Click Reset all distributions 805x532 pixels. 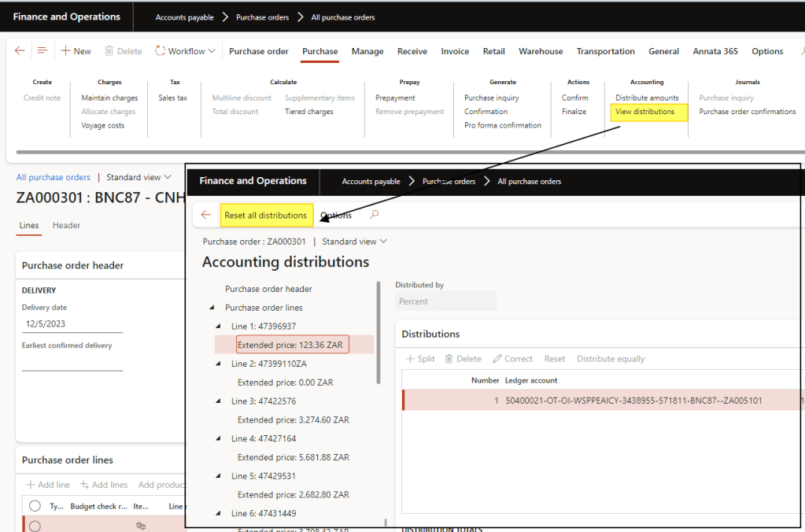click(265, 215)
